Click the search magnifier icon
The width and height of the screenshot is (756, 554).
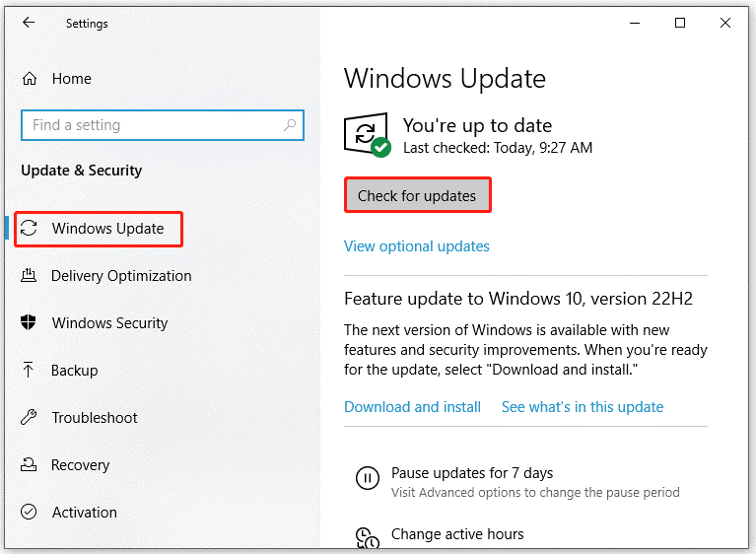289,125
